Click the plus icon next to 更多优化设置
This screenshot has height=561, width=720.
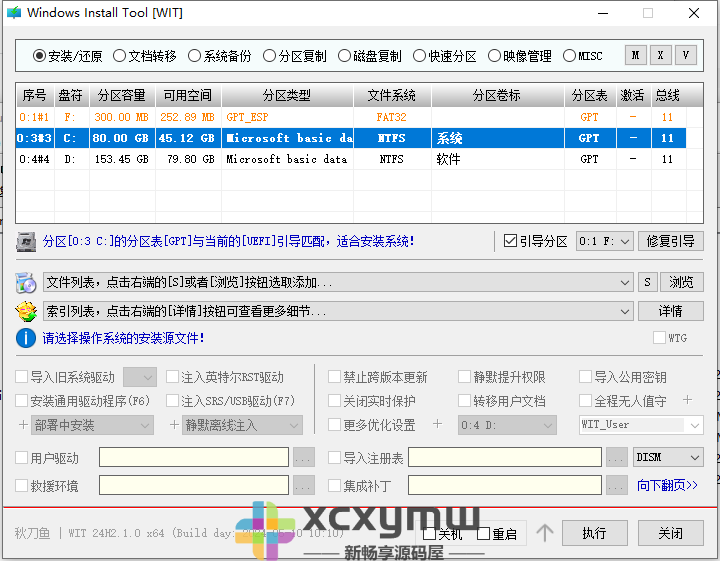point(437,424)
